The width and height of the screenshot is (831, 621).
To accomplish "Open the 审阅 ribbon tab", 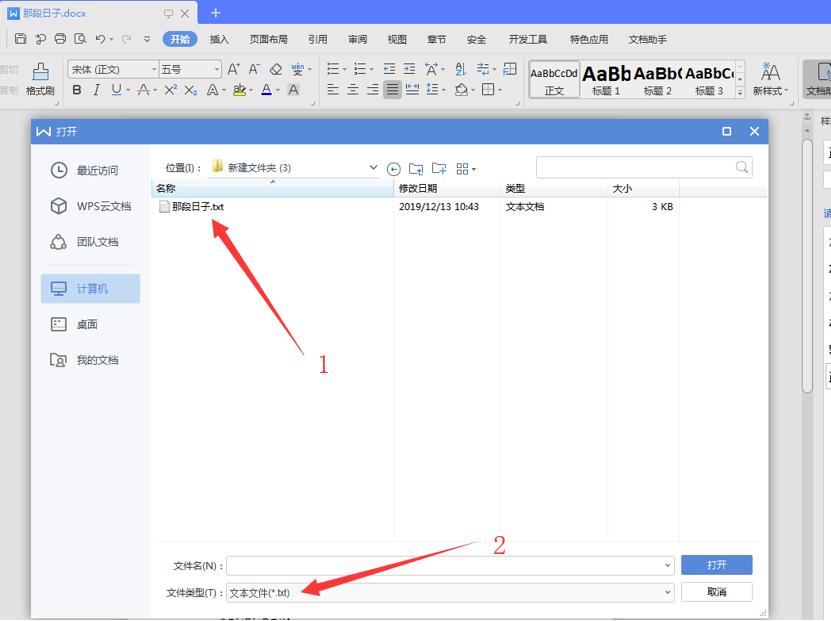I will pos(357,39).
